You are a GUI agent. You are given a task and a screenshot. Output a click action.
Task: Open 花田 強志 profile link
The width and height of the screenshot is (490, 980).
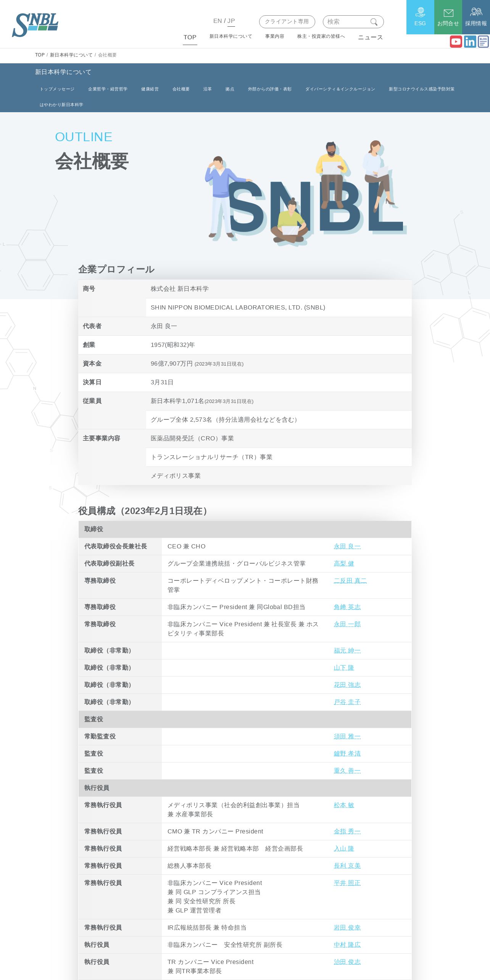point(347,685)
